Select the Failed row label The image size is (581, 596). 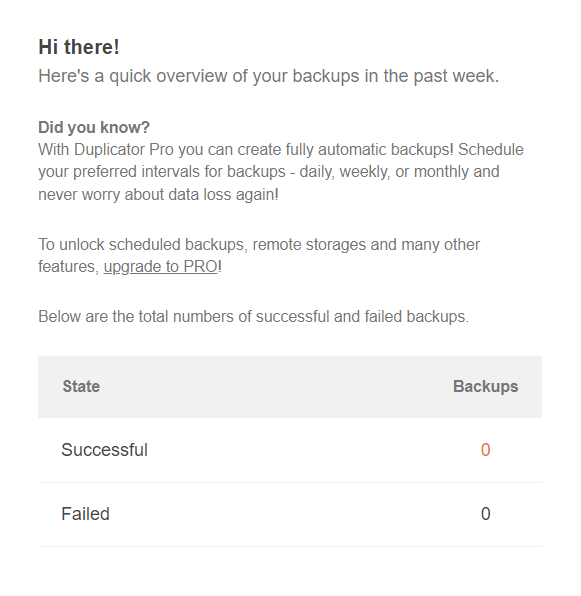[x=85, y=514]
